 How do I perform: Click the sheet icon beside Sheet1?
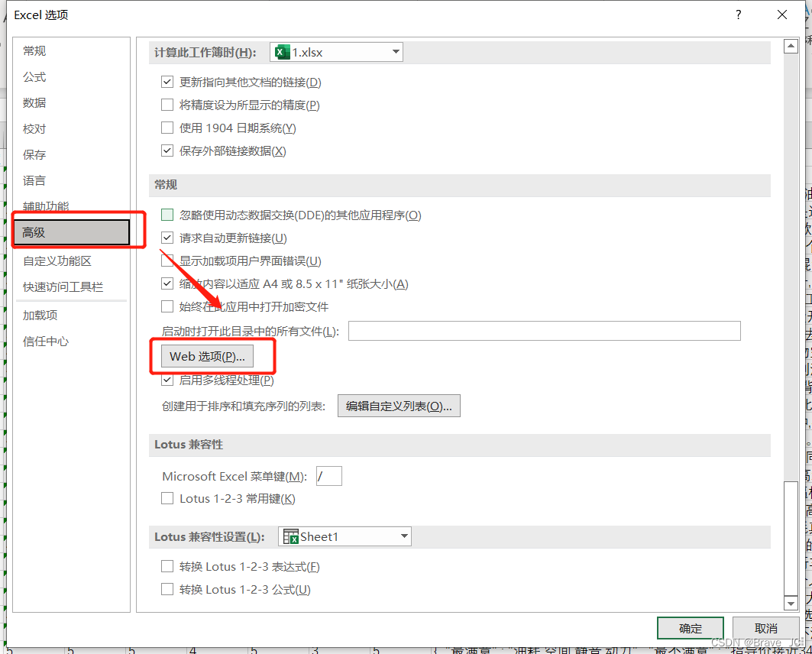coord(291,536)
